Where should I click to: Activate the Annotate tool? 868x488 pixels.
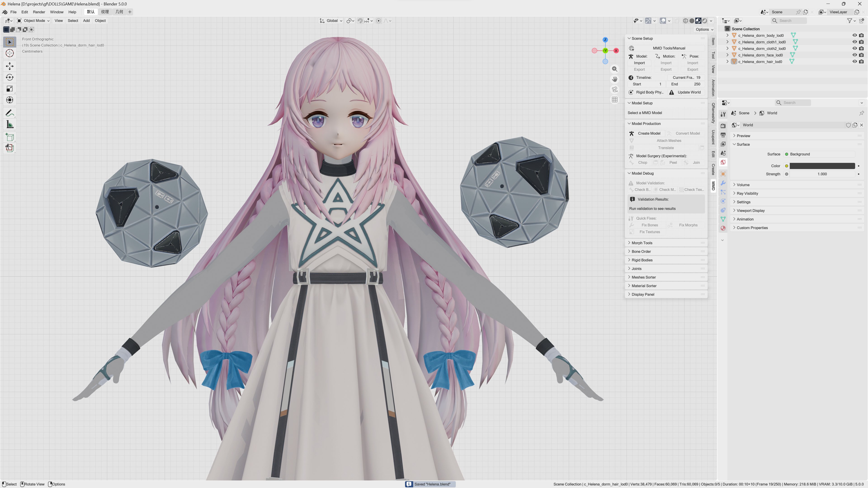coord(9,113)
